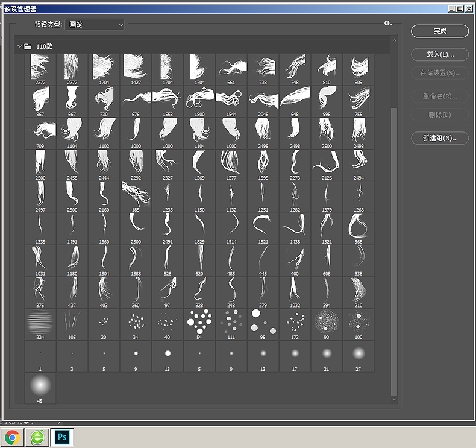Select brush preset 526
Viewport: 476px width, 448px height.
point(168,261)
